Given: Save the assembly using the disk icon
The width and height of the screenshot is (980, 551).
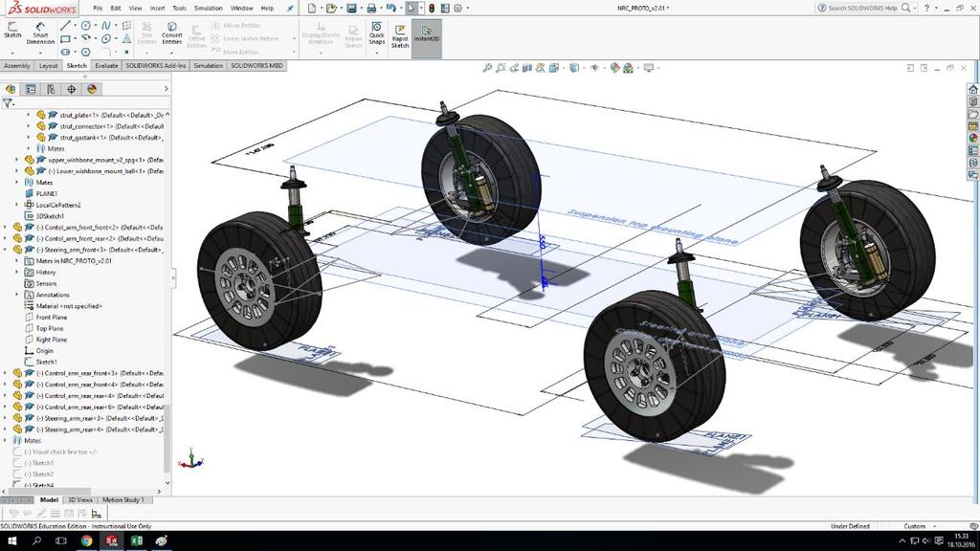Looking at the screenshot, I should 351,8.
